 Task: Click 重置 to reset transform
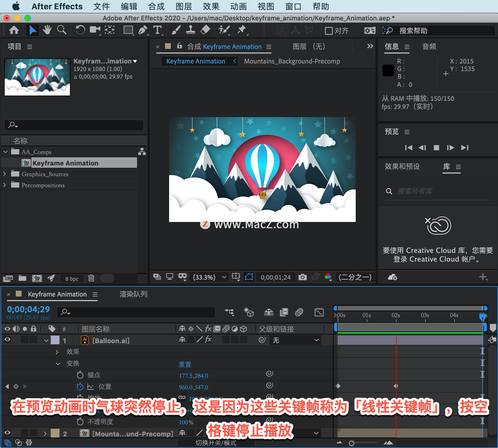[x=185, y=364]
